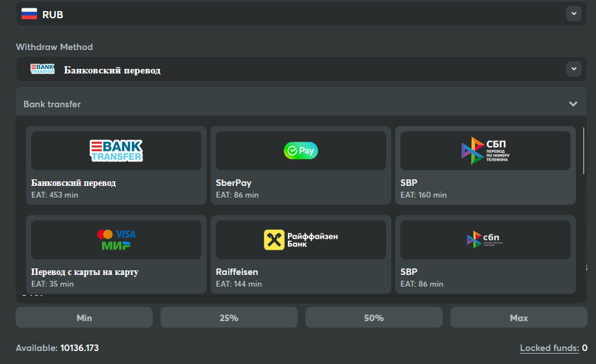Screen dimensions: 596x364
Task: Click Available balance value 10136.173
Action: (79, 348)
